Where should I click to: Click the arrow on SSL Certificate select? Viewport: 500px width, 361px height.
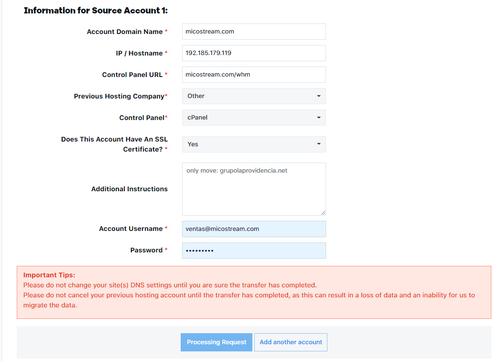[319, 144]
